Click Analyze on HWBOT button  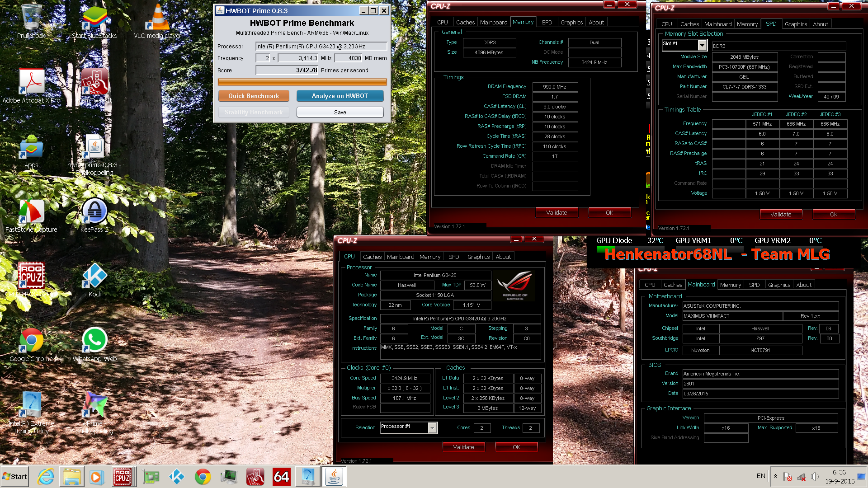click(340, 96)
